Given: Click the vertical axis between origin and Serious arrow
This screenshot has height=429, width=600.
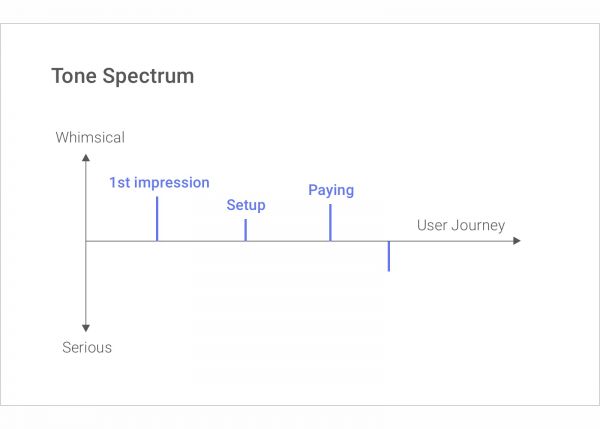Looking at the screenshot, I should [x=86, y=285].
